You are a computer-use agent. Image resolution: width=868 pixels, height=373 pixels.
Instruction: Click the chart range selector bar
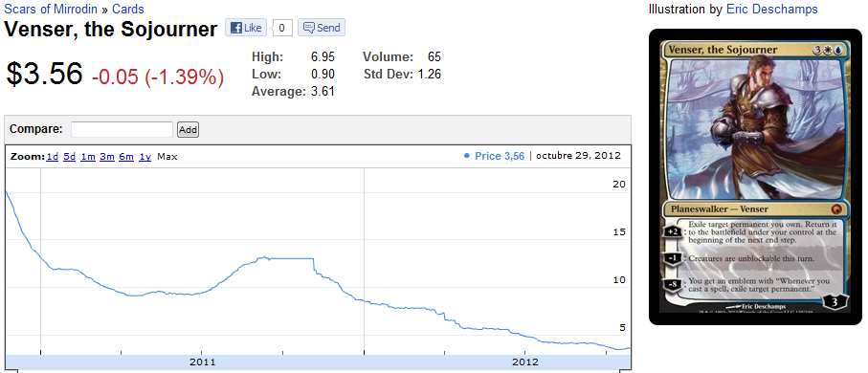click(318, 362)
